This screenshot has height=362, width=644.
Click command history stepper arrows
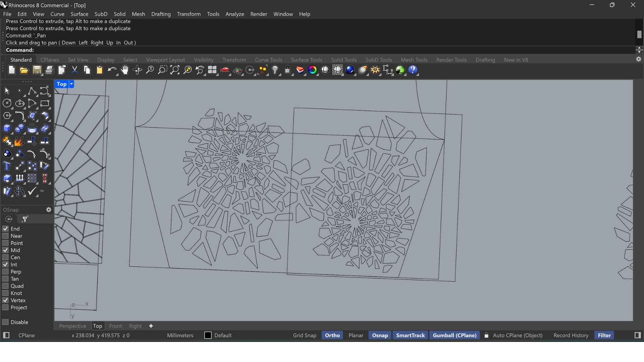639,50
